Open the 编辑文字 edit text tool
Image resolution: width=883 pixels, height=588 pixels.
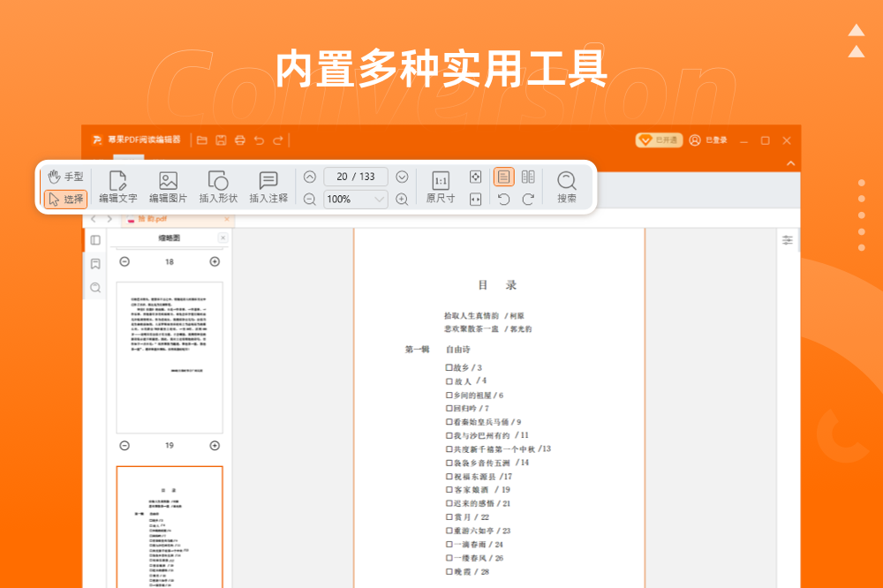pos(117,187)
